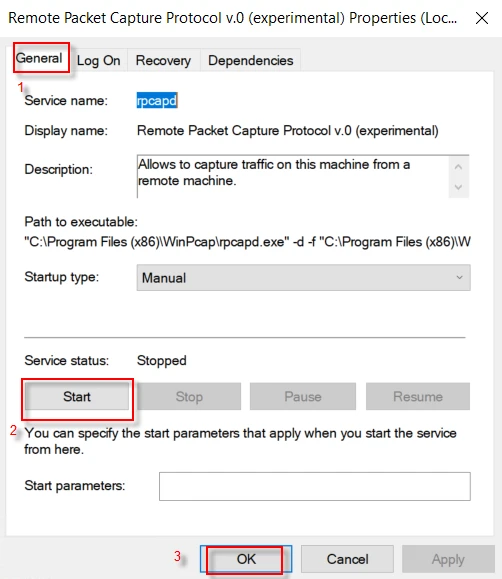Open the Recovery tab
Screen dimensions: 502x579
tap(163, 60)
